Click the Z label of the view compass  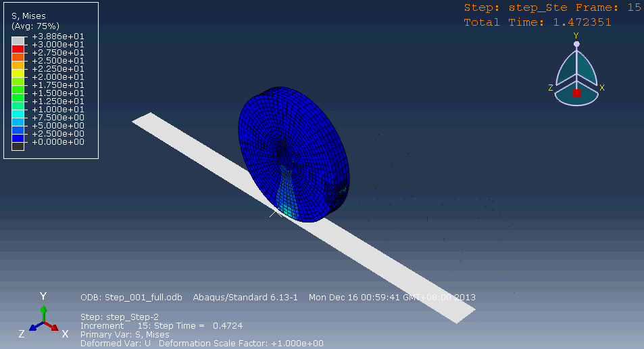tap(551, 87)
